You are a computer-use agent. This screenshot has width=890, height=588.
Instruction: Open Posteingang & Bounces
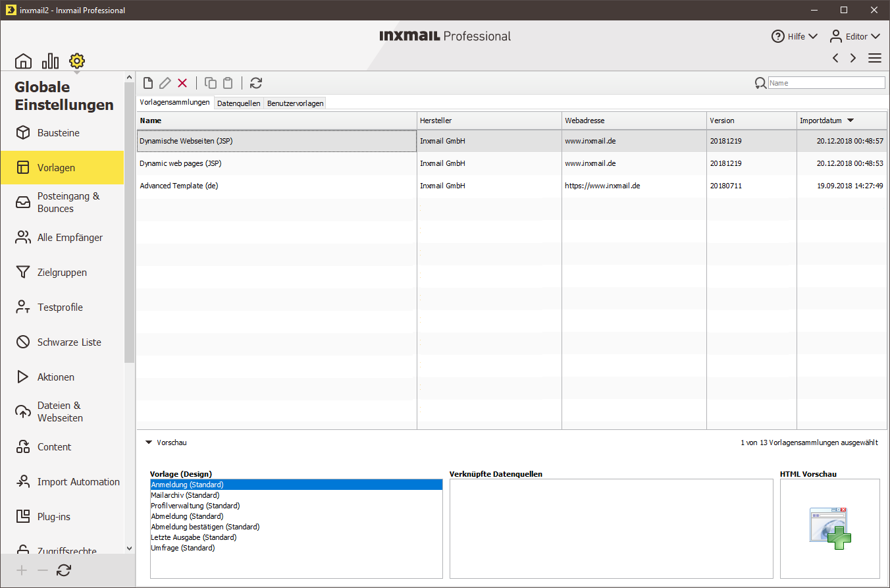pyautogui.click(x=62, y=202)
